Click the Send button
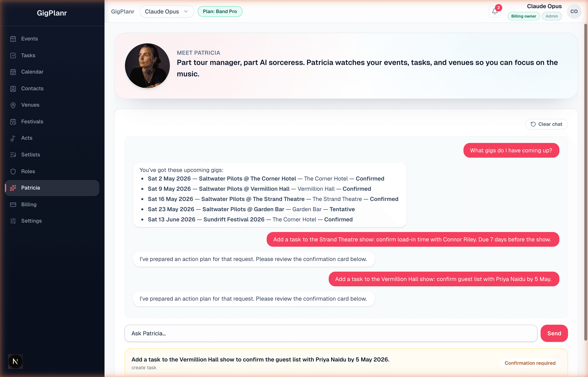The width and height of the screenshot is (588, 377). [554, 333]
